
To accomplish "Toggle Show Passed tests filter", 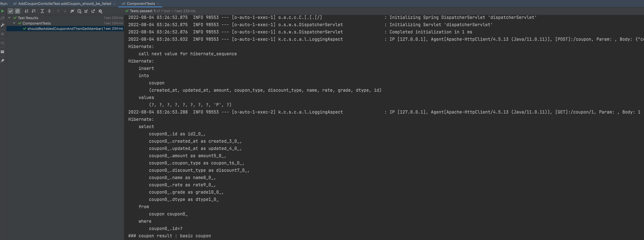I will pos(10,11).
